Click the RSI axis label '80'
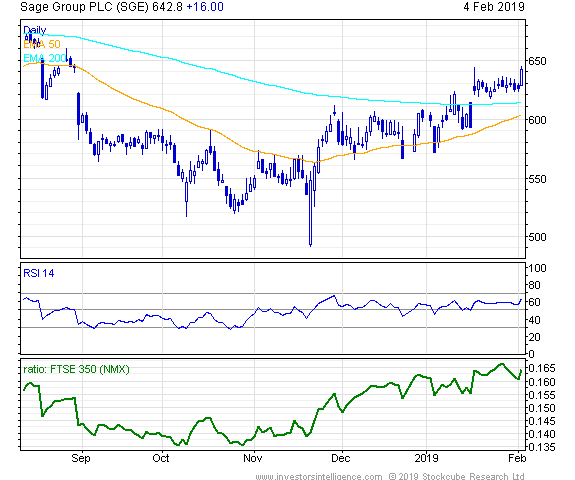This screenshot has width=575, height=480. pos(534,285)
